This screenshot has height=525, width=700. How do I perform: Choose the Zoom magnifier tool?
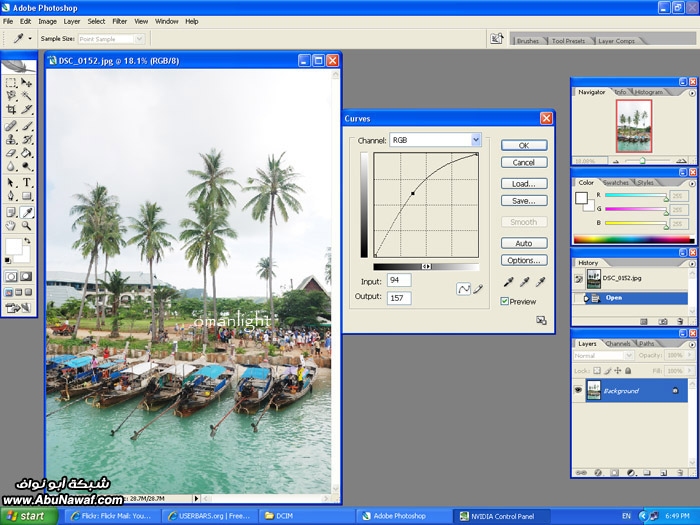[27, 226]
